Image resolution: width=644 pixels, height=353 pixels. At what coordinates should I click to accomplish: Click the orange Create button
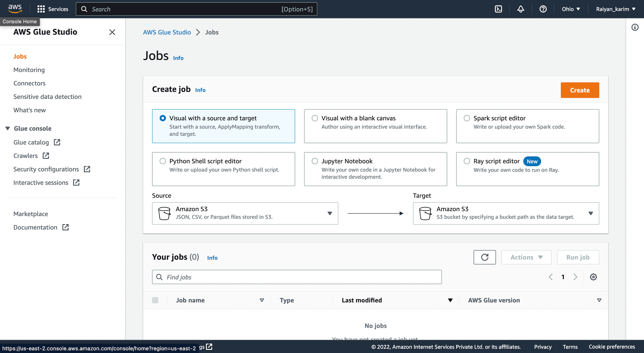tap(580, 90)
